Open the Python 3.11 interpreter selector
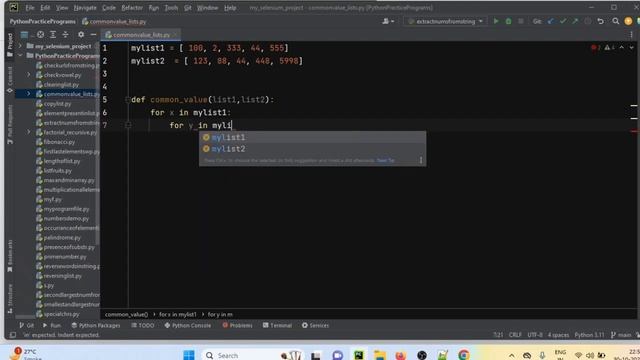The width and height of the screenshot is (640, 360). [589, 335]
